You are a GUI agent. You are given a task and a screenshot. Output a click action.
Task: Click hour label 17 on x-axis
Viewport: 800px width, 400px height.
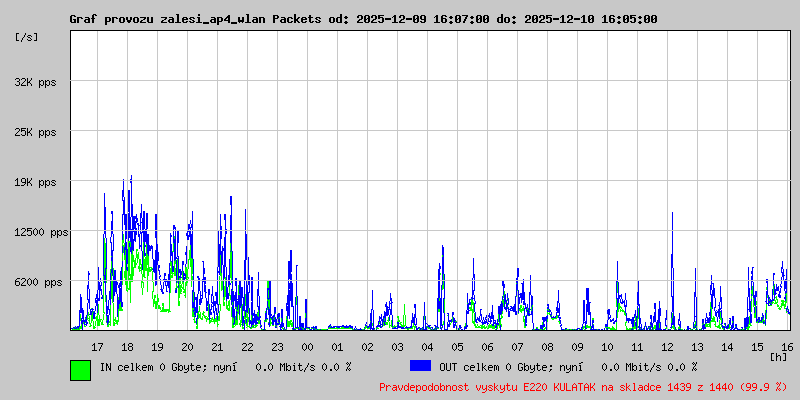tap(97, 347)
